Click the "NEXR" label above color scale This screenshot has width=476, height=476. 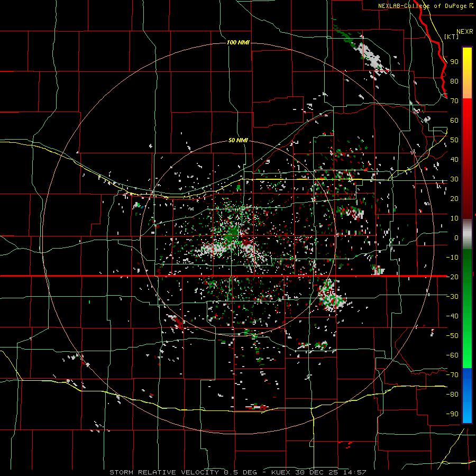465,32
